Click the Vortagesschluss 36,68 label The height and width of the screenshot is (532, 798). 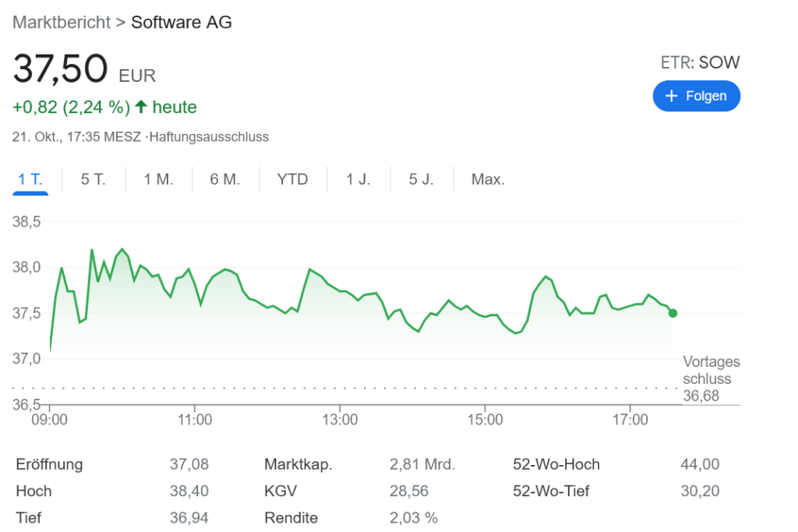pos(711,379)
